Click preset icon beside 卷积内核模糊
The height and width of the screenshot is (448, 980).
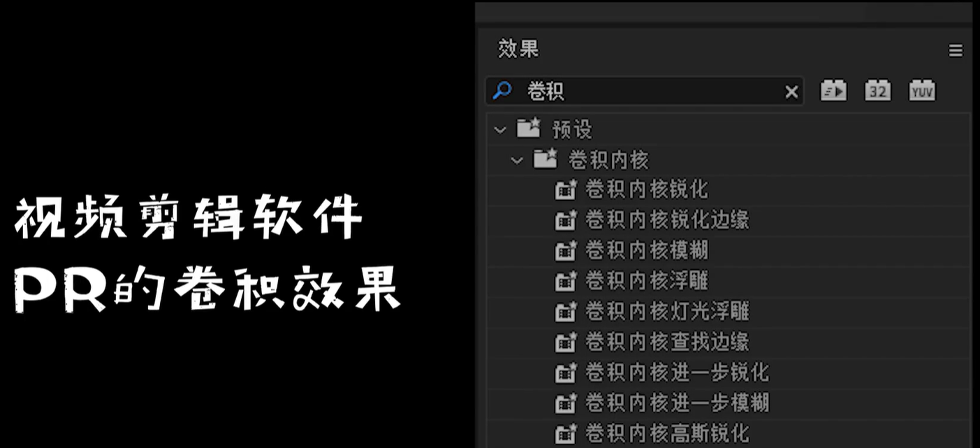point(566,250)
